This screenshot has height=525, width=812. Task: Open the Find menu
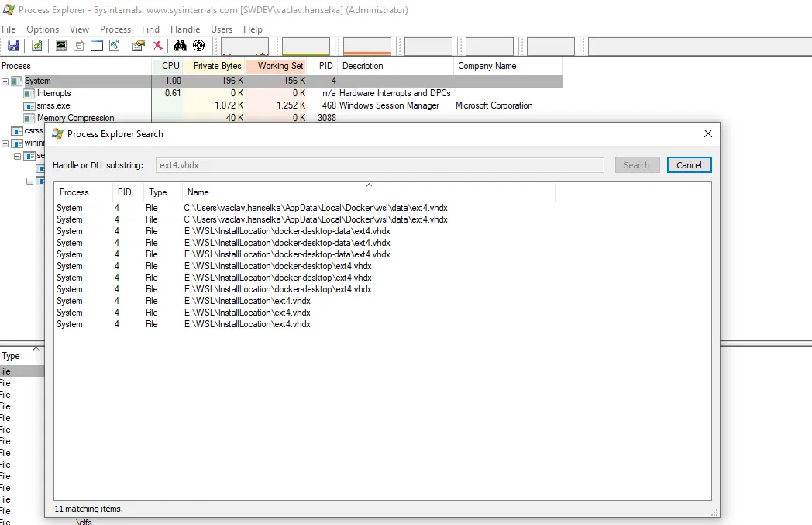(x=150, y=29)
